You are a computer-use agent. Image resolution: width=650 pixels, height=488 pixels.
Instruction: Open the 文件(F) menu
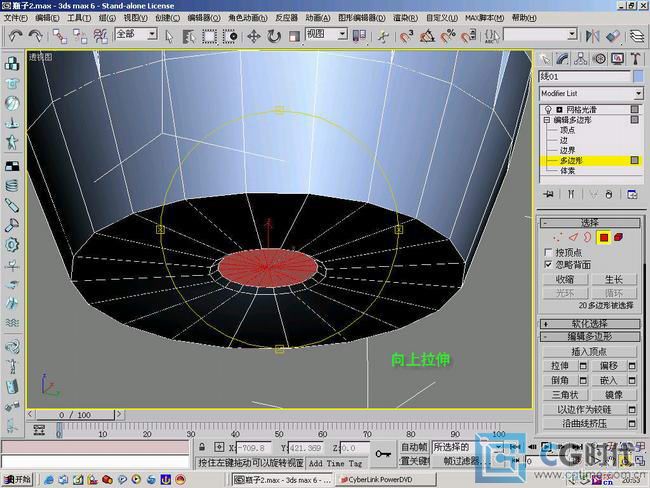point(16,18)
